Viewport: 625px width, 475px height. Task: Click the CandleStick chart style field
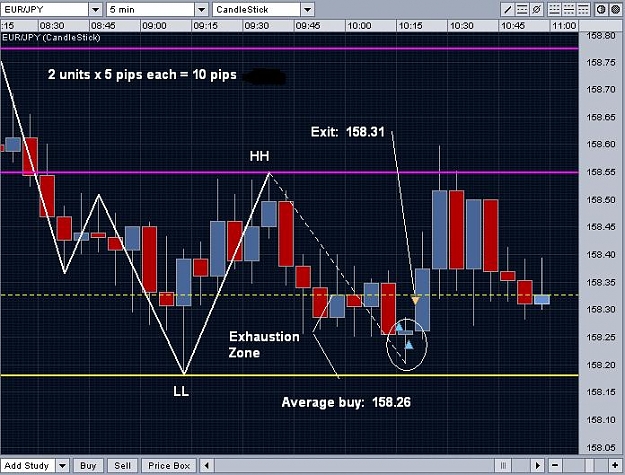257,9
